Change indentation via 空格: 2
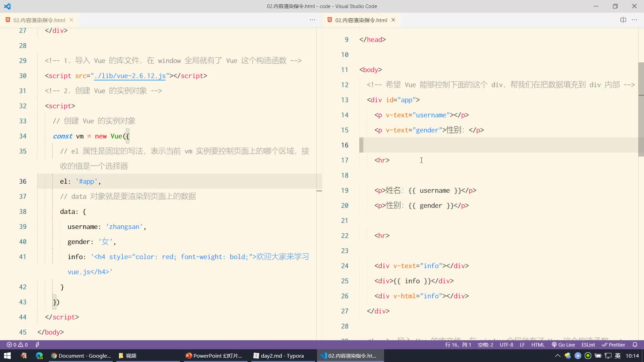This screenshot has width=644, height=362. [485, 345]
